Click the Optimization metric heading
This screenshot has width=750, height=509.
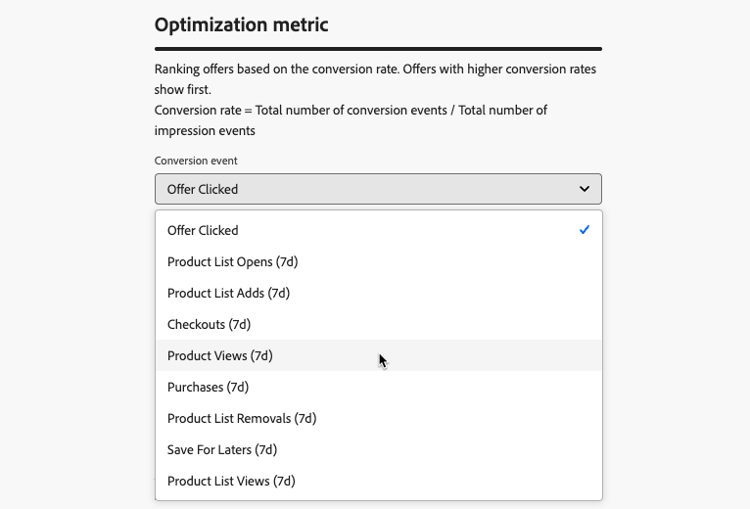pos(241,25)
